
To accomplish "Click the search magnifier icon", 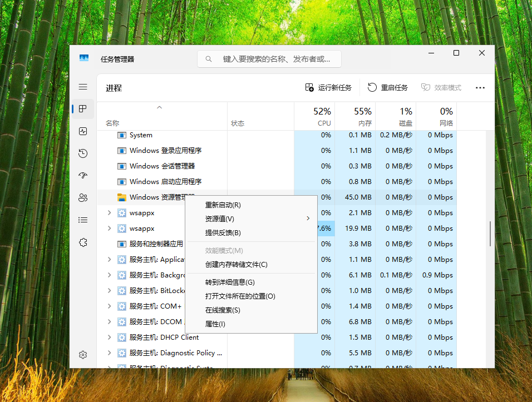I will pyautogui.click(x=209, y=59).
